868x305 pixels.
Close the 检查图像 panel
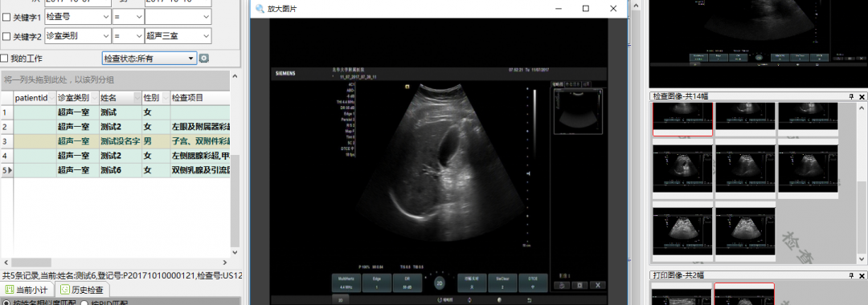pyautogui.click(x=862, y=96)
